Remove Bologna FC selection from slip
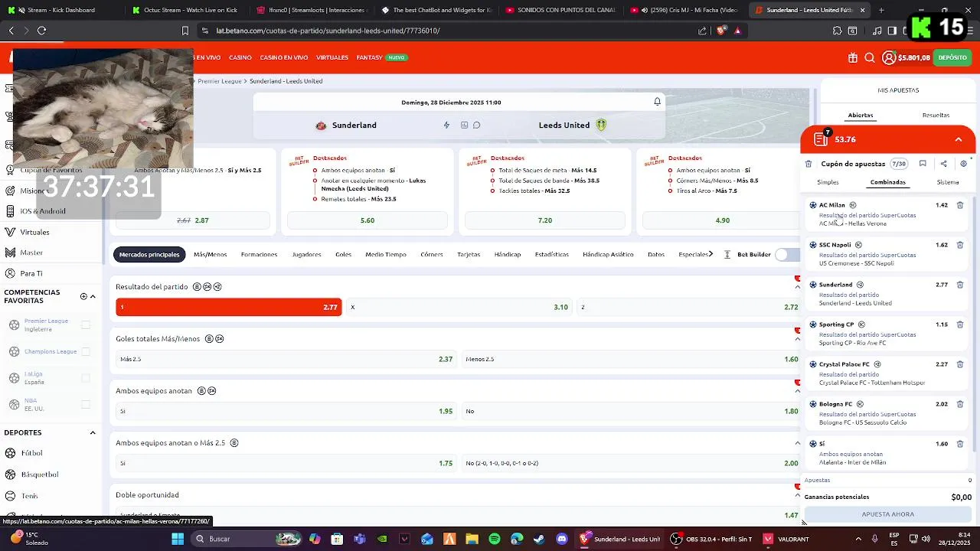This screenshot has height=551, width=980. (960, 404)
